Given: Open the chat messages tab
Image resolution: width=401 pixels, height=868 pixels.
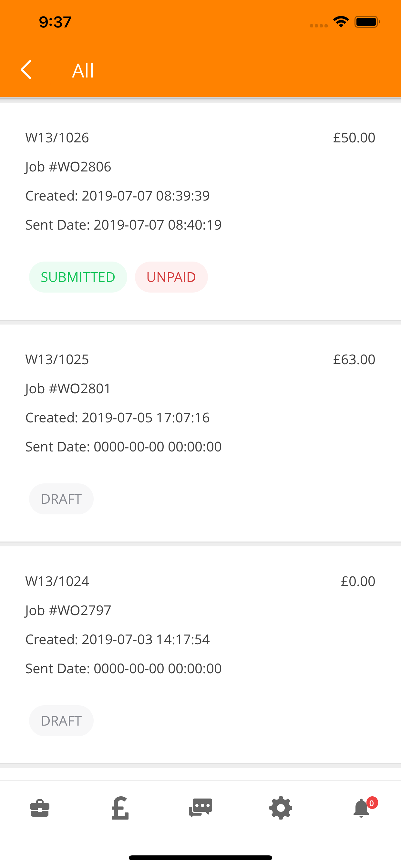Looking at the screenshot, I should (x=200, y=808).
